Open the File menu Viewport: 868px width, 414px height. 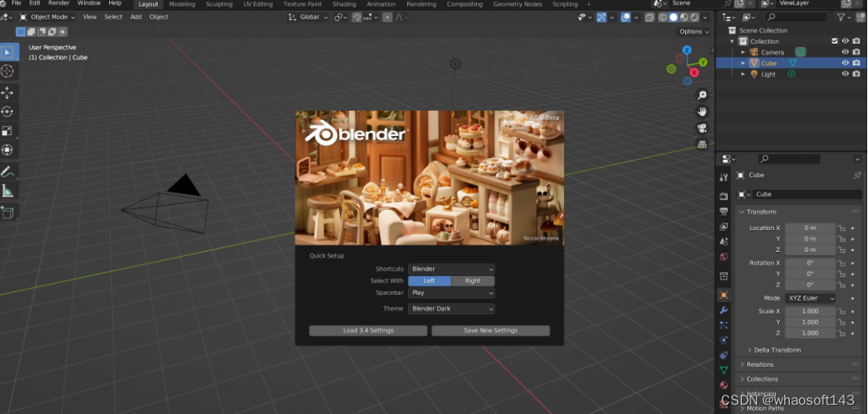[x=16, y=3]
